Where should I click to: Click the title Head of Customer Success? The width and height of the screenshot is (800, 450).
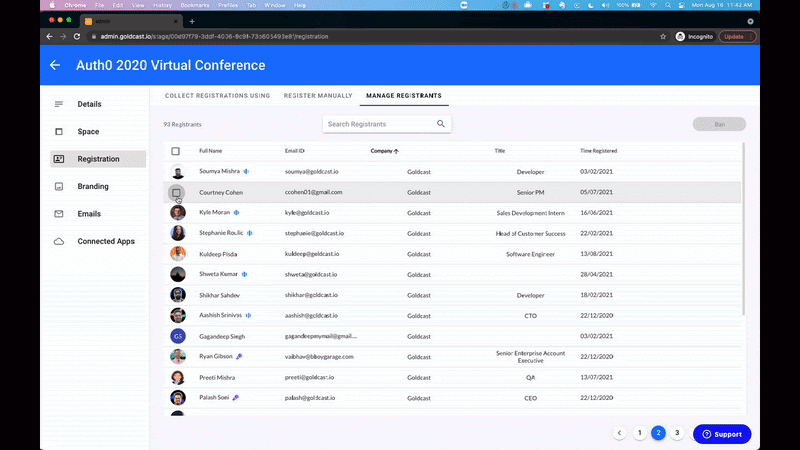coord(531,234)
